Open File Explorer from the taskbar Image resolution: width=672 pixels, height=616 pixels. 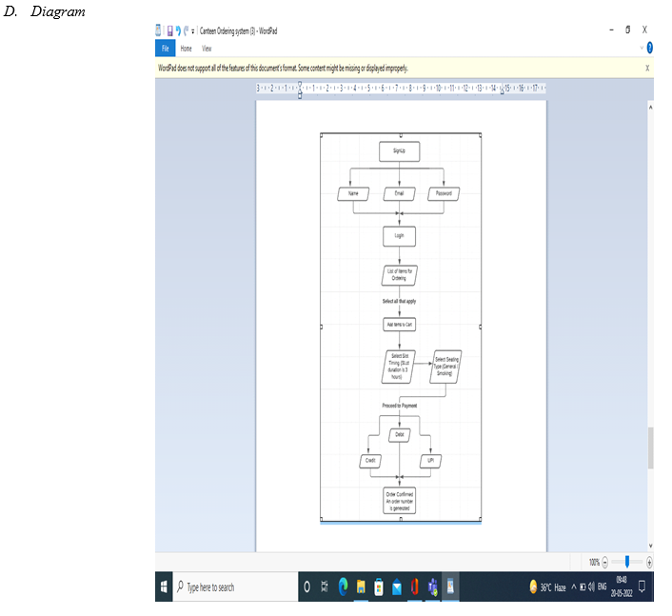tap(361, 586)
